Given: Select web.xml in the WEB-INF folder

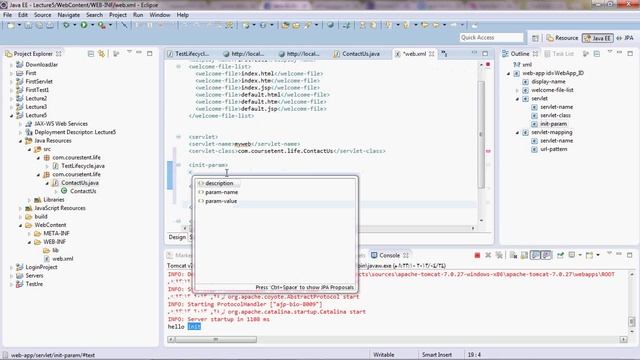Looking at the screenshot, I should pos(62,259).
